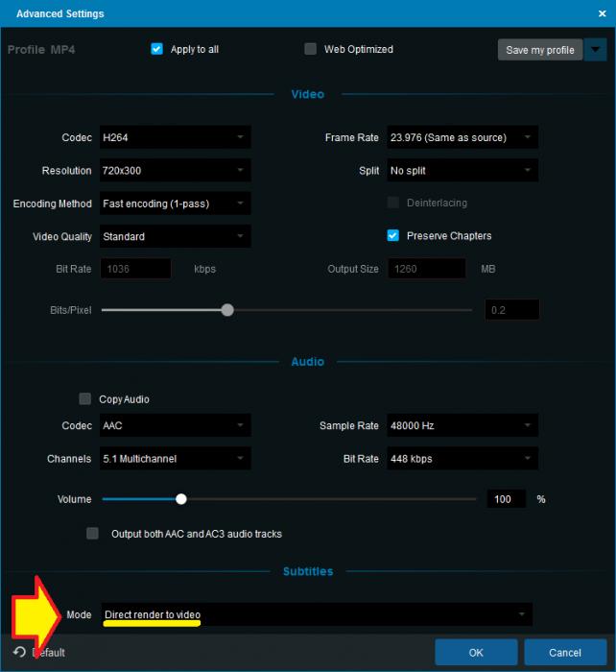Enable the Copy Audio checkbox

point(84,398)
